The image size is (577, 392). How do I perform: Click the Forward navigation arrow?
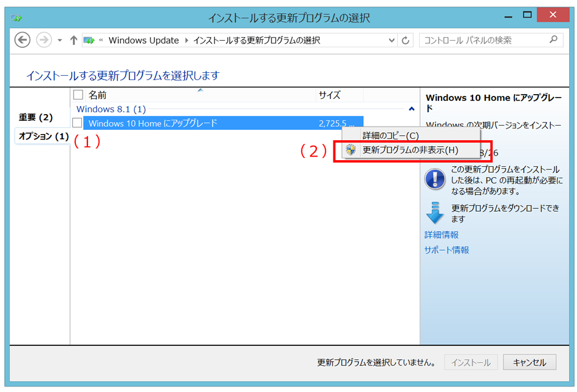pos(44,39)
